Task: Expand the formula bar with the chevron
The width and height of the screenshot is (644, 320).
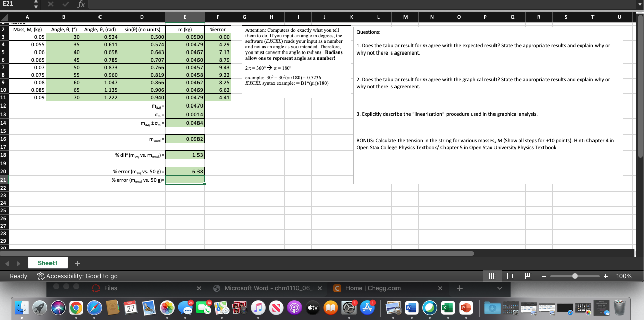Action: [639, 4]
